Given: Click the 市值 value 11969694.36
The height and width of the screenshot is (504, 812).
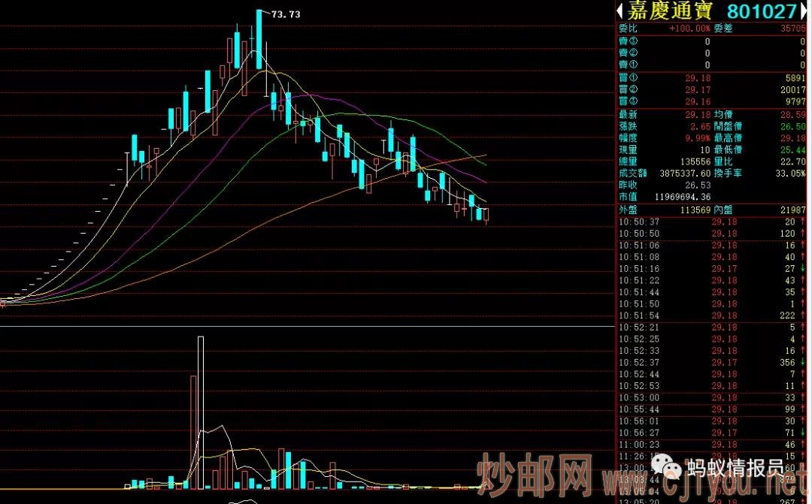Looking at the screenshot, I should [683, 197].
